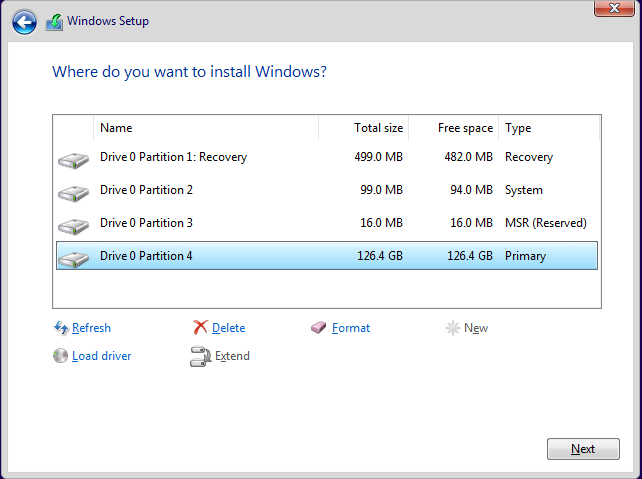Click the MSR (Reserved) type cell
Screen dimensions: 642x479
click(546, 223)
